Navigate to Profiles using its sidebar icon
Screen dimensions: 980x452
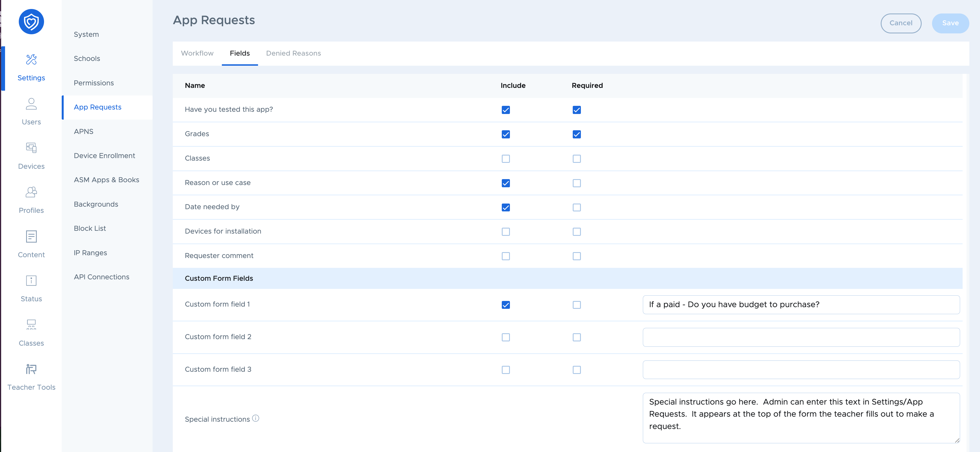point(31,200)
